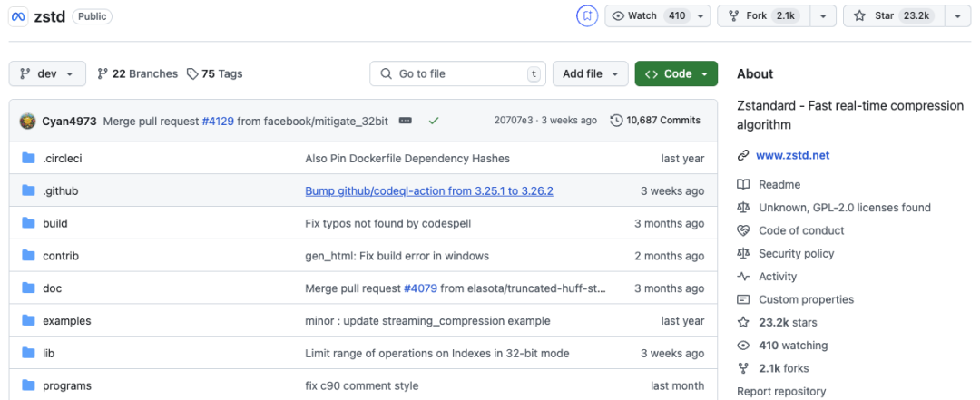Click the Report repository link

pyautogui.click(x=781, y=392)
